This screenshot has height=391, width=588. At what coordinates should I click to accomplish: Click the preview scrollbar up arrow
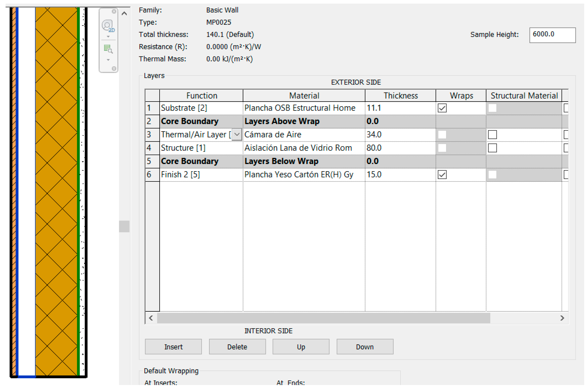[124, 14]
